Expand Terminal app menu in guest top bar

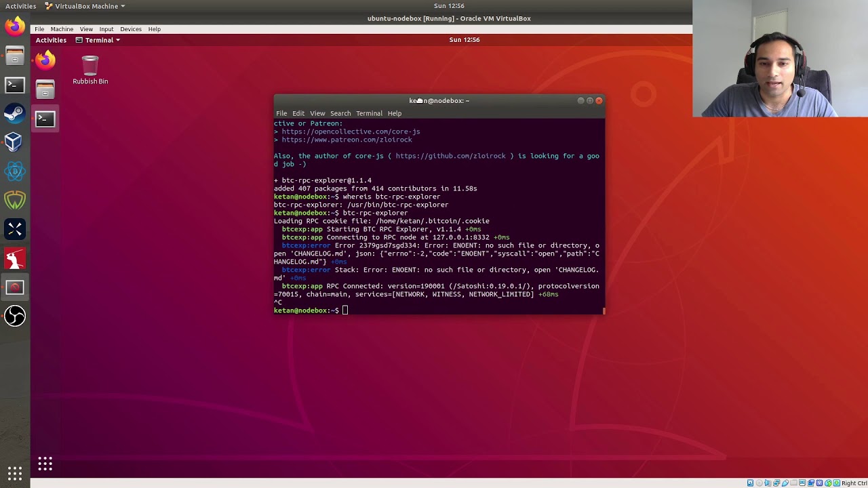click(98, 40)
